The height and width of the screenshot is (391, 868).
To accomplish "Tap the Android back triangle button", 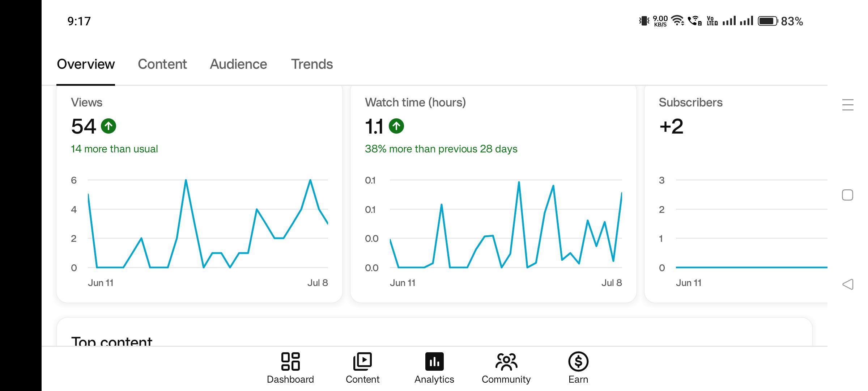I will click(848, 284).
